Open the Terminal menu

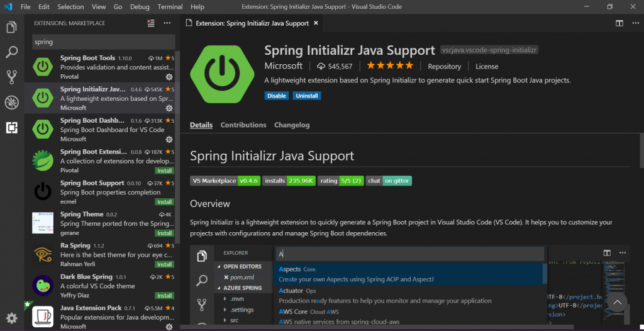click(170, 7)
